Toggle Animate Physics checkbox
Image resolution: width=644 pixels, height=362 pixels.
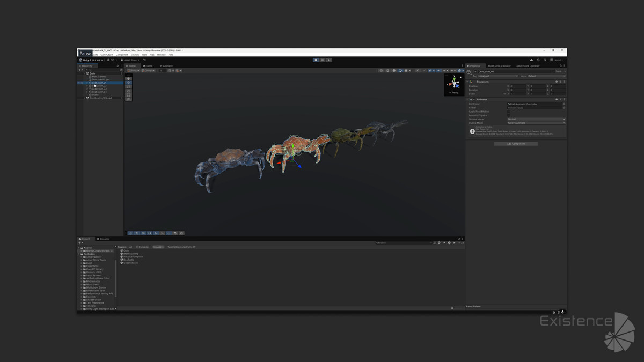(509, 115)
